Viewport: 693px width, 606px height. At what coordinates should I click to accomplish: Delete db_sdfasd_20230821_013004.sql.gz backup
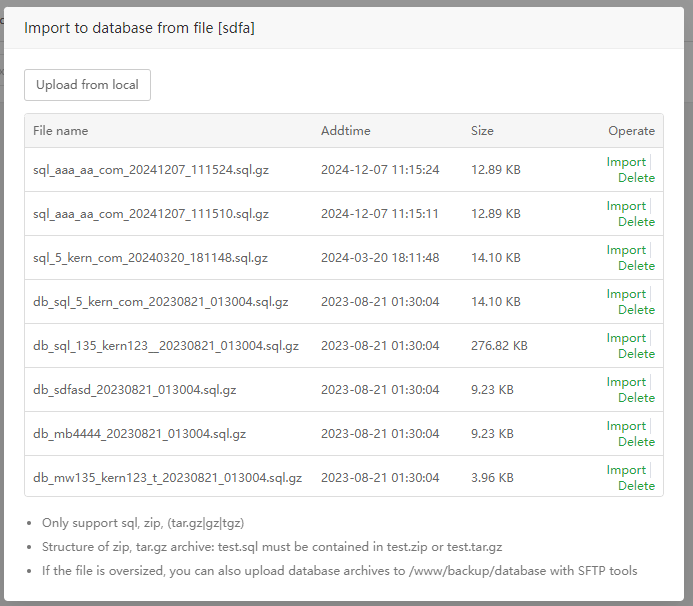pyautogui.click(x=636, y=398)
